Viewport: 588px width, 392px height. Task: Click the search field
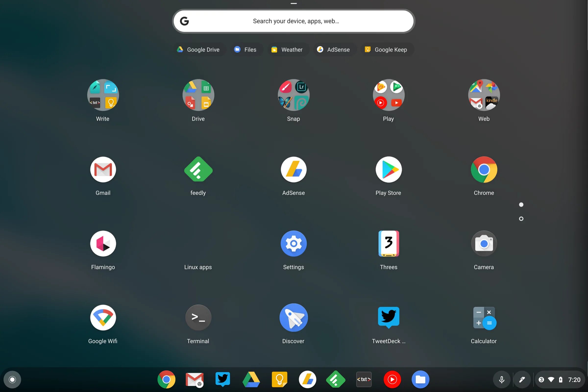click(x=294, y=21)
